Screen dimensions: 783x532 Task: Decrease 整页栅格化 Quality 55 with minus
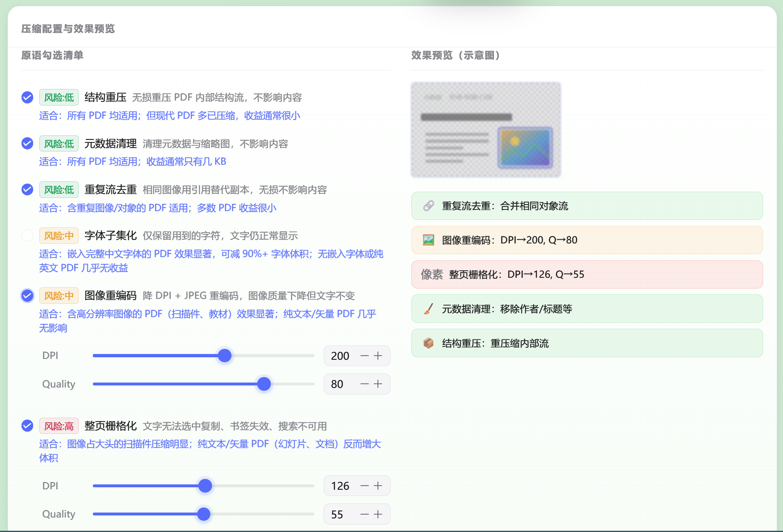[365, 514]
